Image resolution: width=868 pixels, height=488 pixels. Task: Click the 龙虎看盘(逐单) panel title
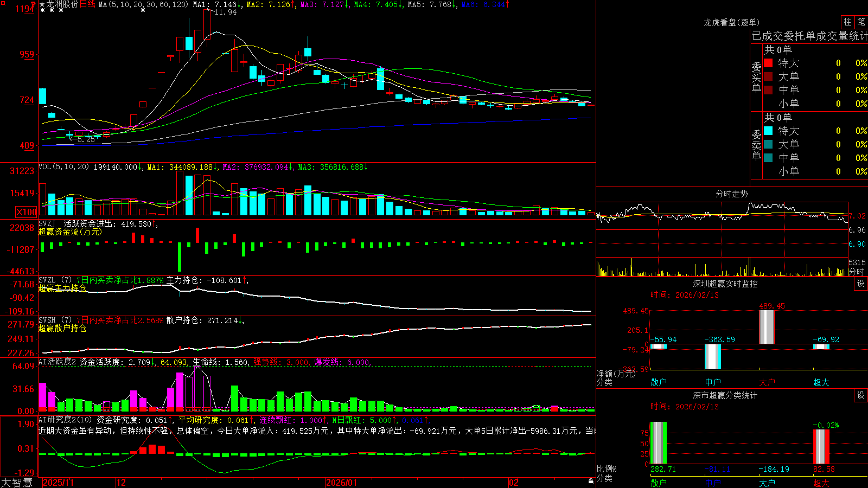[731, 22]
